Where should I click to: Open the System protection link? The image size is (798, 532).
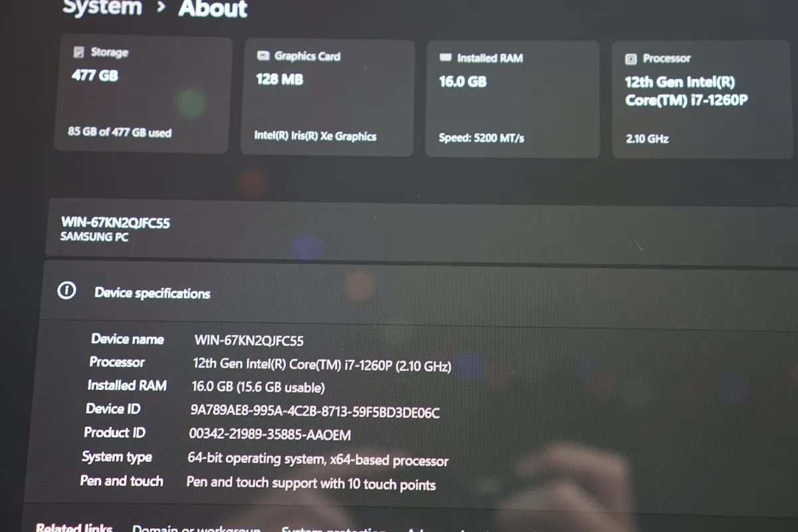[334, 529]
